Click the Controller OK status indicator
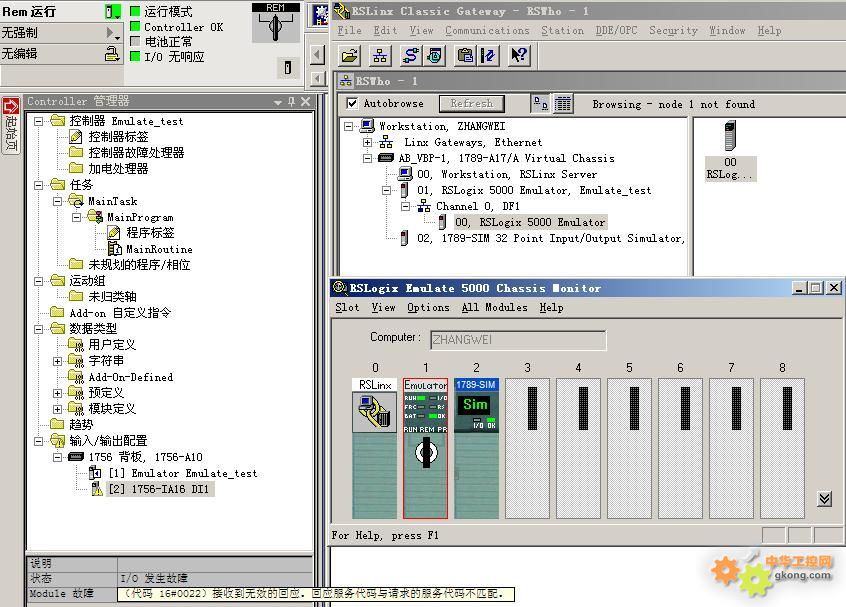Screen dimensions: 846x607 [135, 26]
